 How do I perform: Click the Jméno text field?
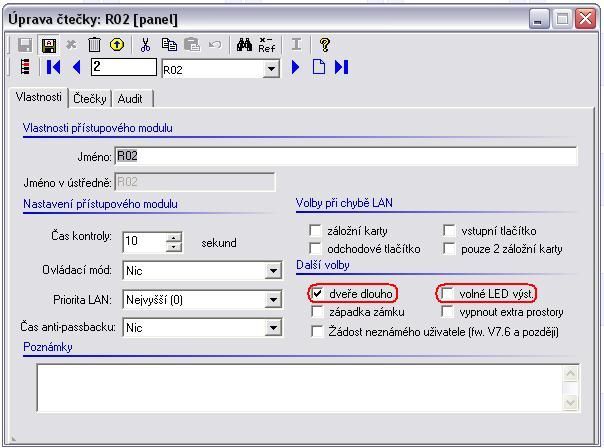click(x=345, y=156)
